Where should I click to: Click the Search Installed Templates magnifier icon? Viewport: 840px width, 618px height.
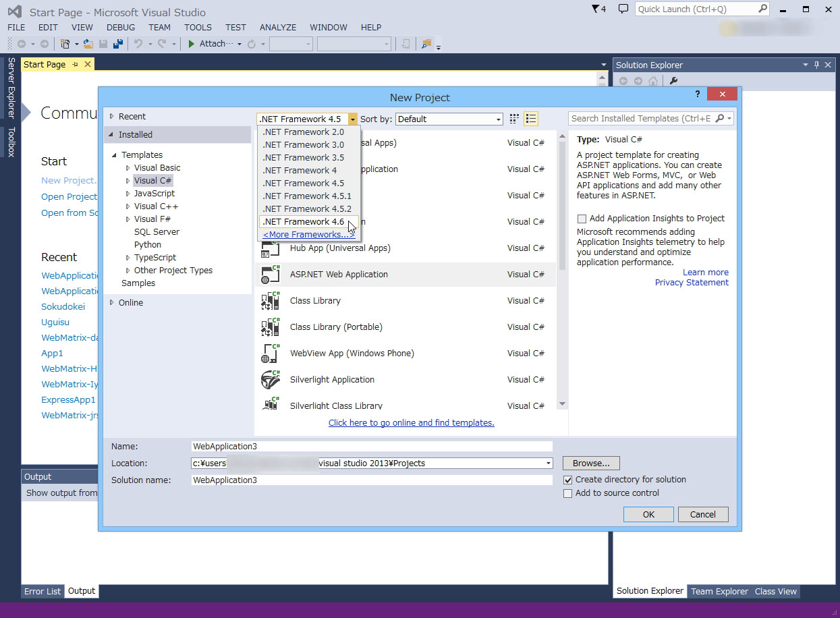click(719, 119)
